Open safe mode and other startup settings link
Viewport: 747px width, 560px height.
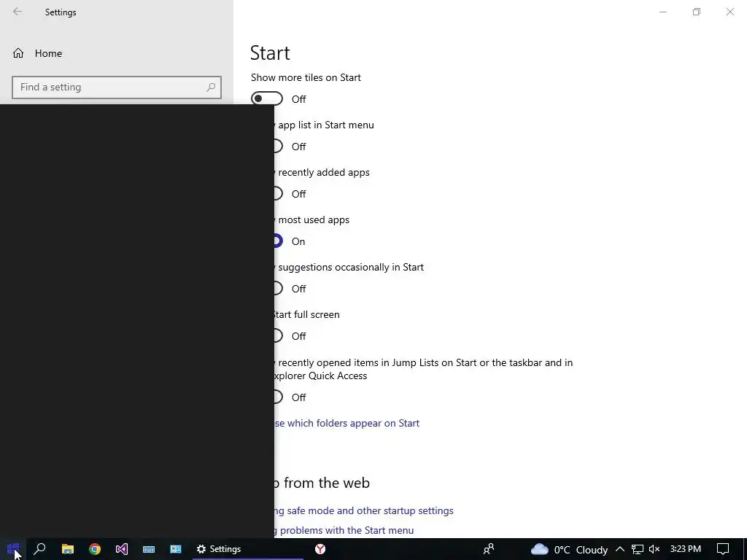(364, 510)
